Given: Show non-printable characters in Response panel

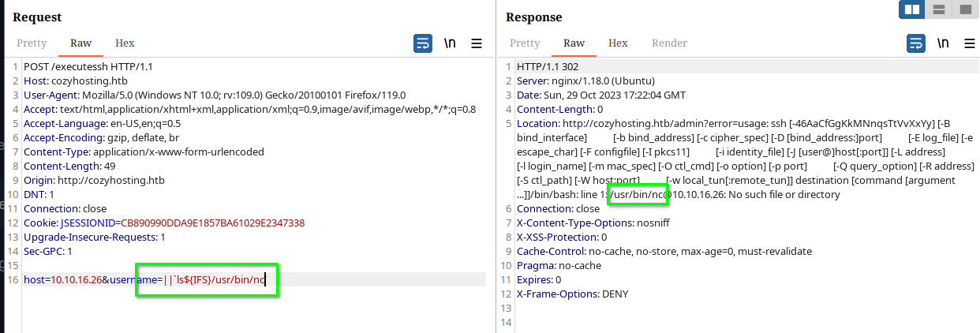Looking at the screenshot, I should [943, 43].
